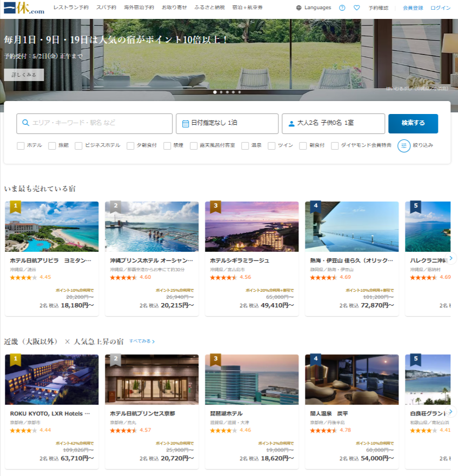The height and width of the screenshot is (476, 458).
Task: Click rank 3 badge on 琵琶湖ホテル
Action: pos(215,360)
